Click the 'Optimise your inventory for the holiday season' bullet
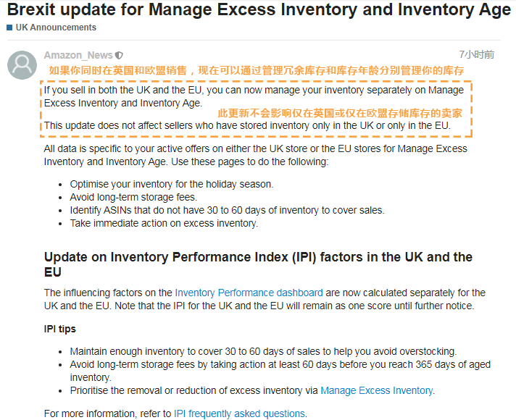 point(172,184)
